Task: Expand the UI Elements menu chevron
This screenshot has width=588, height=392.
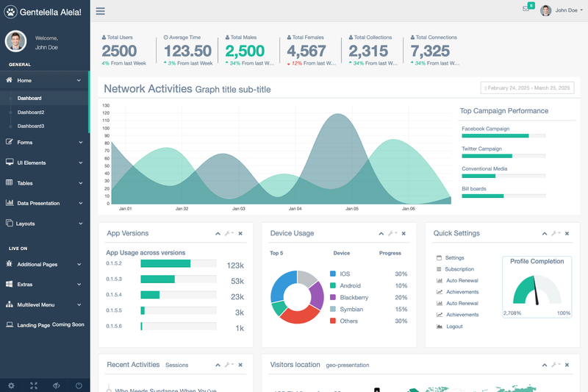Action: tap(80, 163)
